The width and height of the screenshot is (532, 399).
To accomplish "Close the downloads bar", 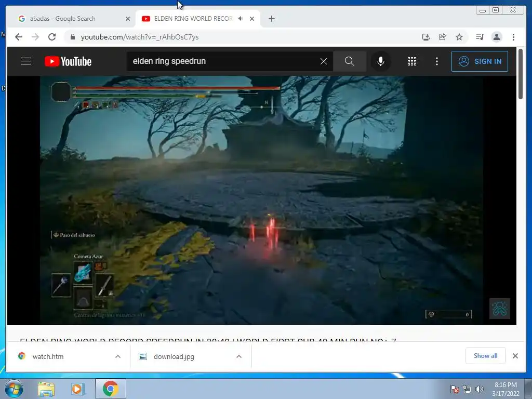I will coord(515,355).
